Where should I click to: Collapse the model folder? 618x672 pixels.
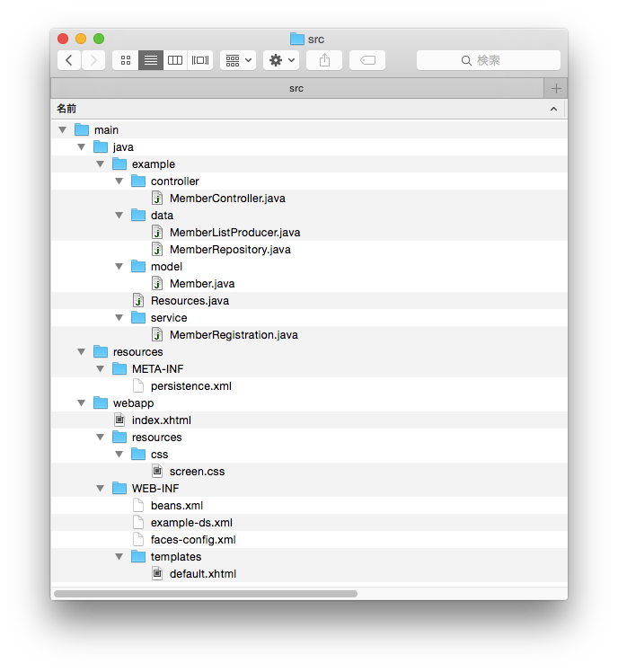119,267
